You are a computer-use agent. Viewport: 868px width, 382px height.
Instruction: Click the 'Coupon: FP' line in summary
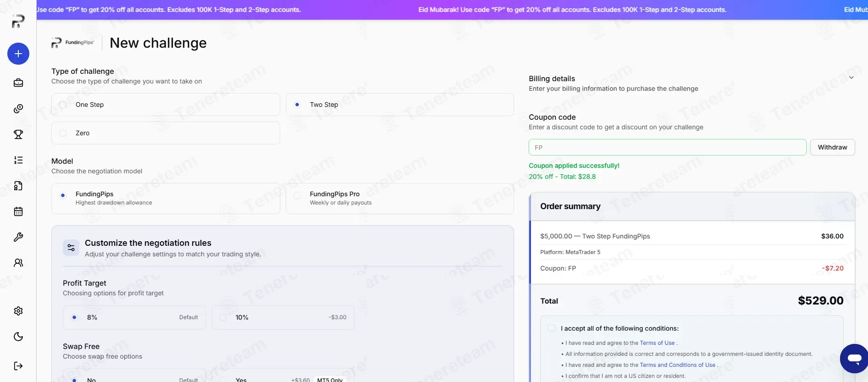[x=558, y=268]
